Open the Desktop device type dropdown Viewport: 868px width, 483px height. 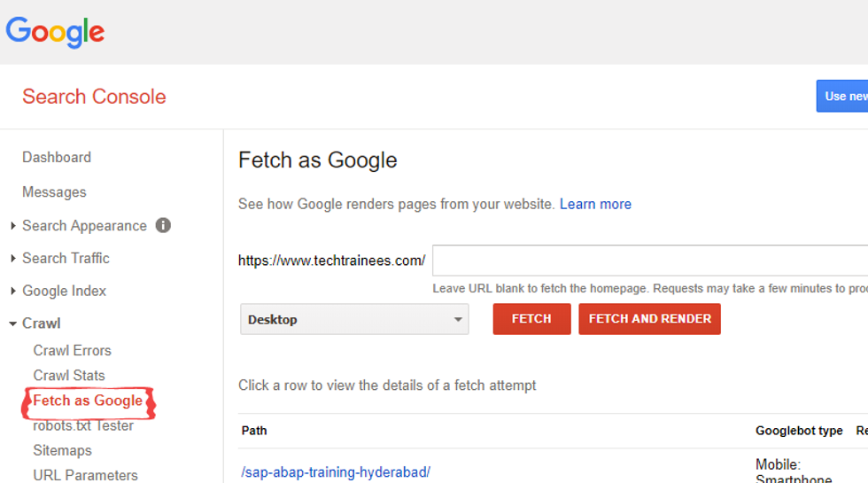[x=354, y=319]
